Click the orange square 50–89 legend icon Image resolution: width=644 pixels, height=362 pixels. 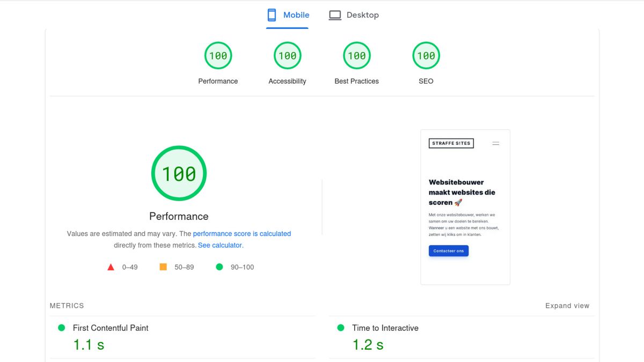(x=163, y=267)
